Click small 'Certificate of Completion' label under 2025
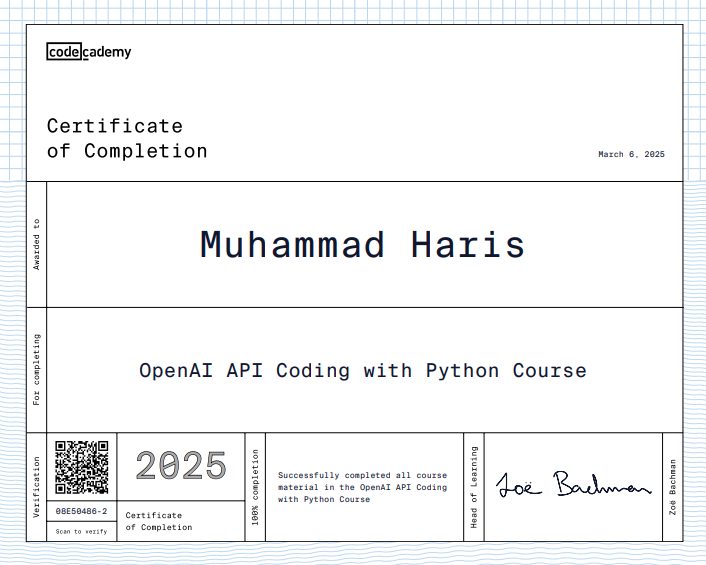The height and width of the screenshot is (565, 706). click(x=159, y=521)
